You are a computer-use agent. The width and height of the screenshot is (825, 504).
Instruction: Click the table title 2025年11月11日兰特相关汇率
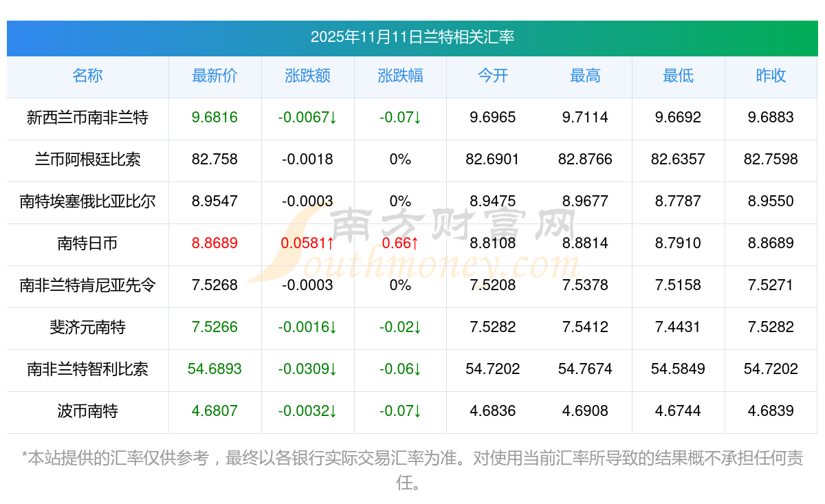tap(412, 37)
